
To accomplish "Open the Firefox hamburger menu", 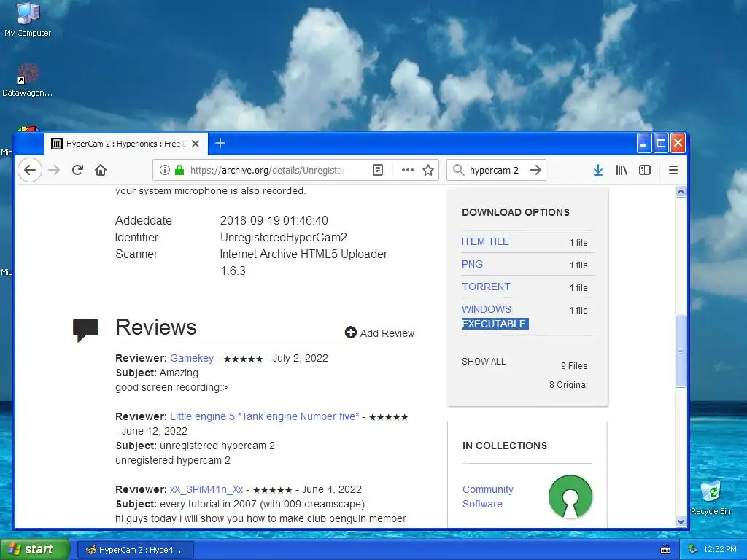I will coord(673,170).
